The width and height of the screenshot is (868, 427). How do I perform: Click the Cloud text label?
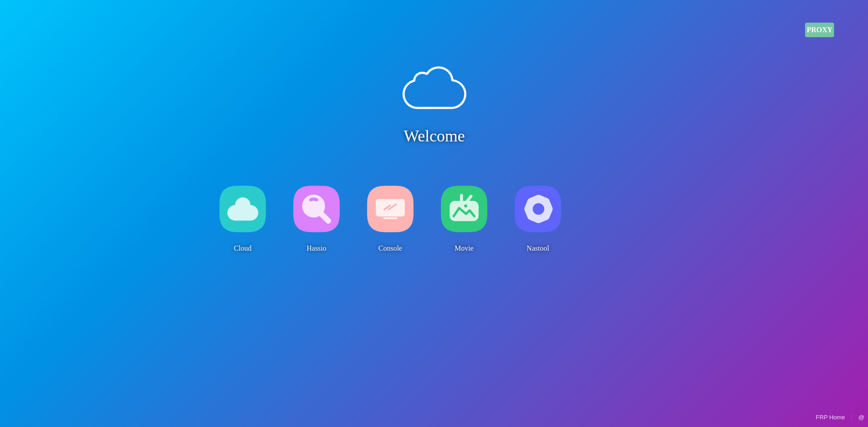tap(242, 248)
